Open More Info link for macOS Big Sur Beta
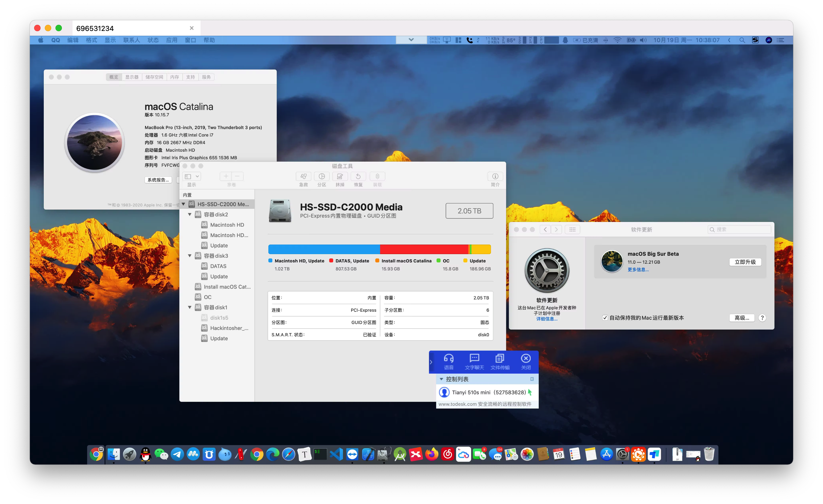Screen dimensions: 823x504 tap(638, 270)
